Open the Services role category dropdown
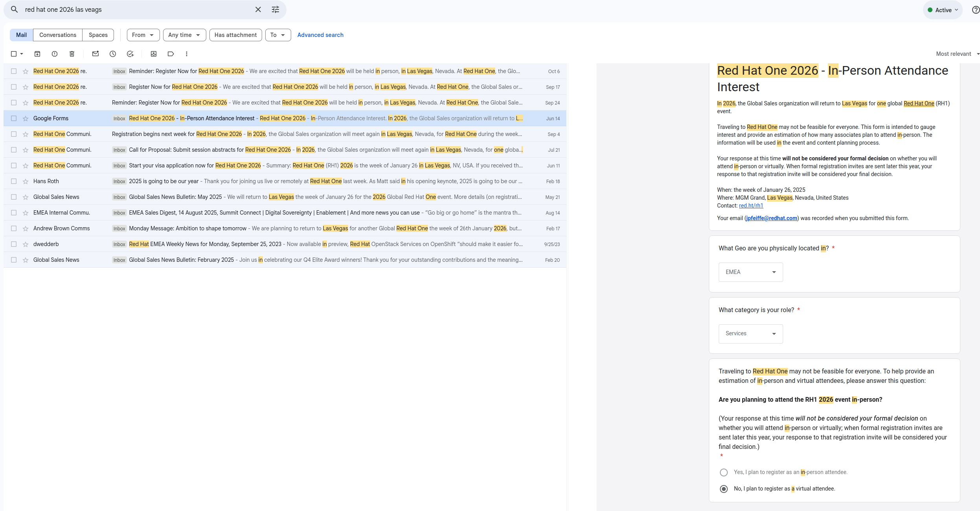This screenshot has width=980, height=511. coord(751,333)
